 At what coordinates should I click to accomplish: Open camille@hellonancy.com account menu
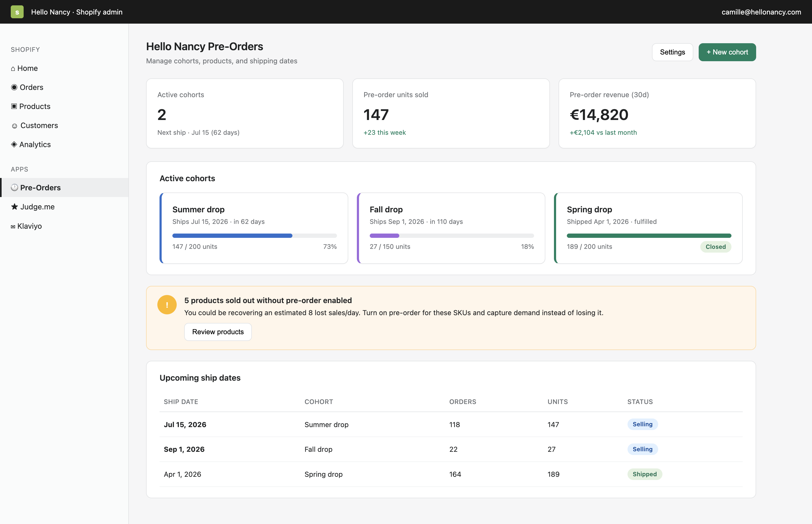[761, 12]
